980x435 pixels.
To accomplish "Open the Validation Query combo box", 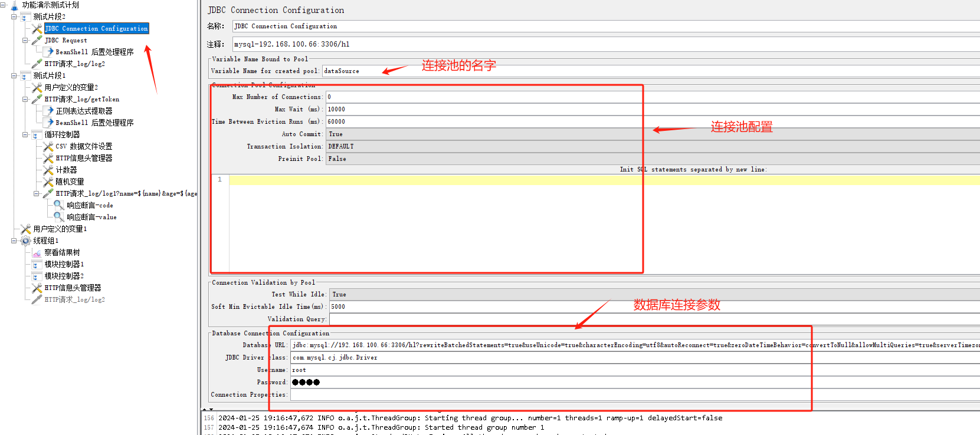I will [x=654, y=319].
